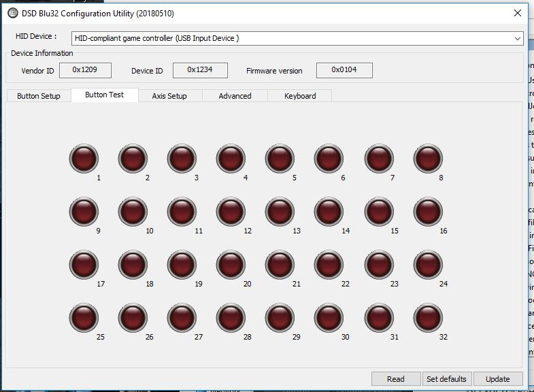Click button test LED number 1
The width and height of the screenshot is (534, 392).
click(84, 159)
